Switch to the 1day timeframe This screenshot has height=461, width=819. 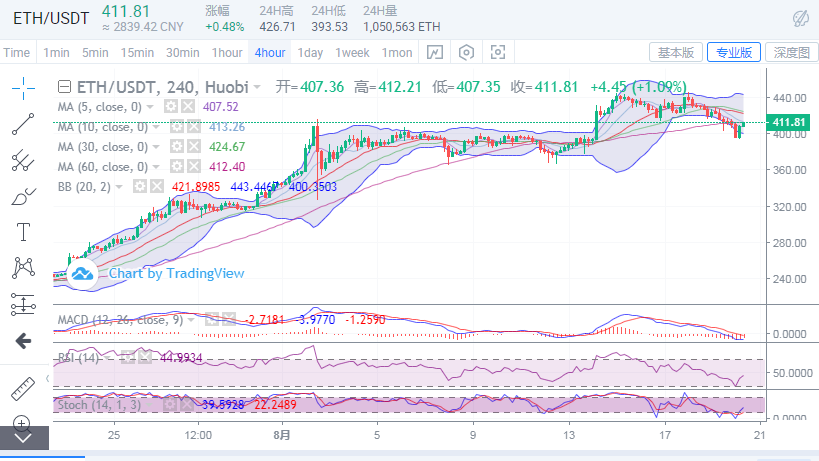click(310, 52)
